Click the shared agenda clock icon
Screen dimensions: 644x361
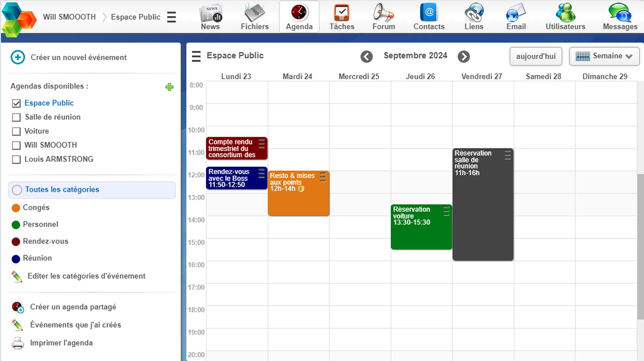18,307
